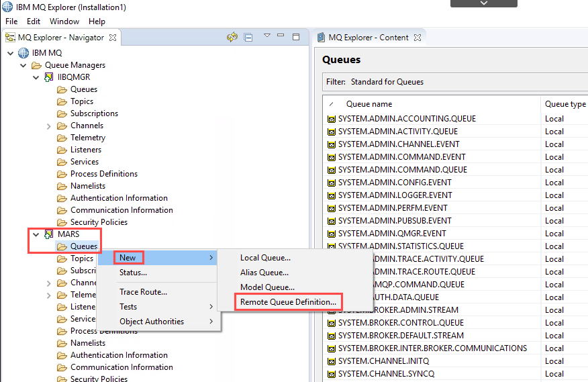Screen dimensions: 588x382
Task: Click the MQ Explorer - Content tab icon
Action: click(x=321, y=38)
